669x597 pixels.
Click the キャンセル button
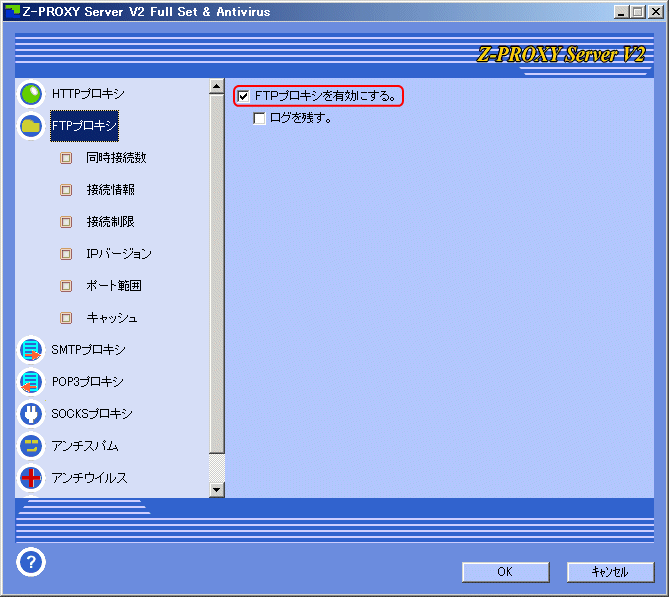(610, 572)
